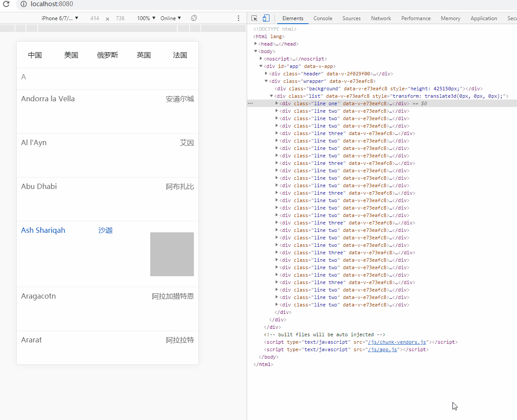Image resolution: width=517 pixels, height=420 pixels.
Task: Click the Al l'Ayn city name
Action: 34,142
